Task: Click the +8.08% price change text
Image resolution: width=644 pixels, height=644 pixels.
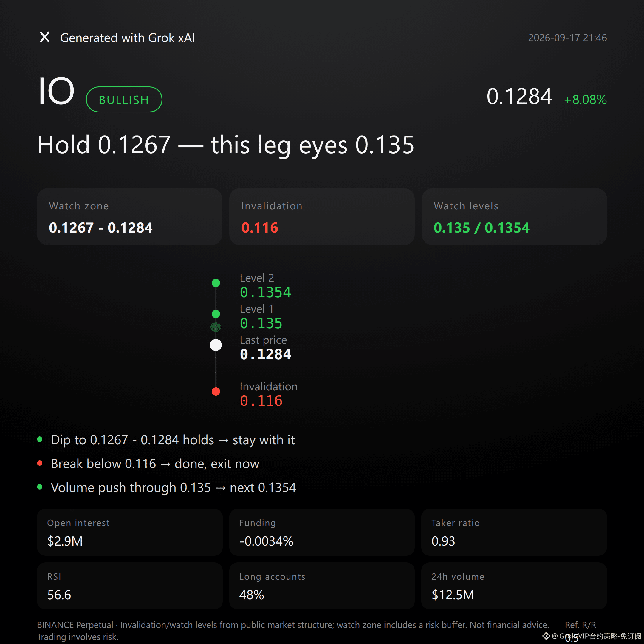Action: pyautogui.click(x=585, y=100)
